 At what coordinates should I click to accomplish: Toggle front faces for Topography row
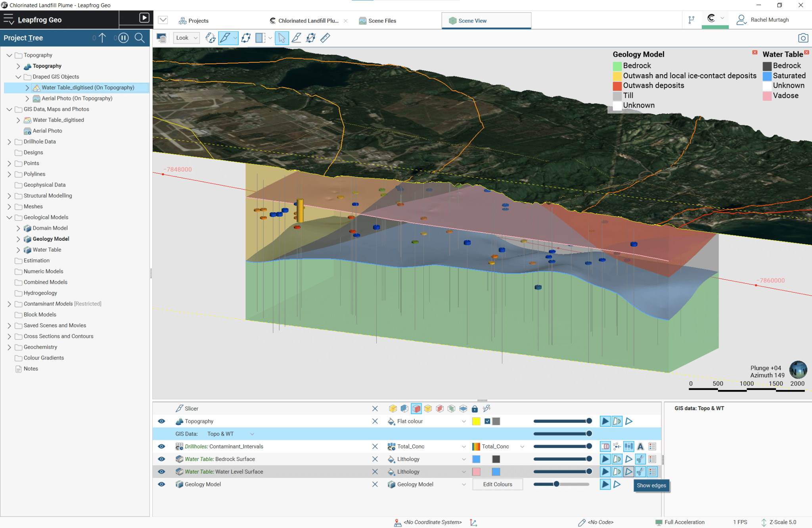(605, 421)
